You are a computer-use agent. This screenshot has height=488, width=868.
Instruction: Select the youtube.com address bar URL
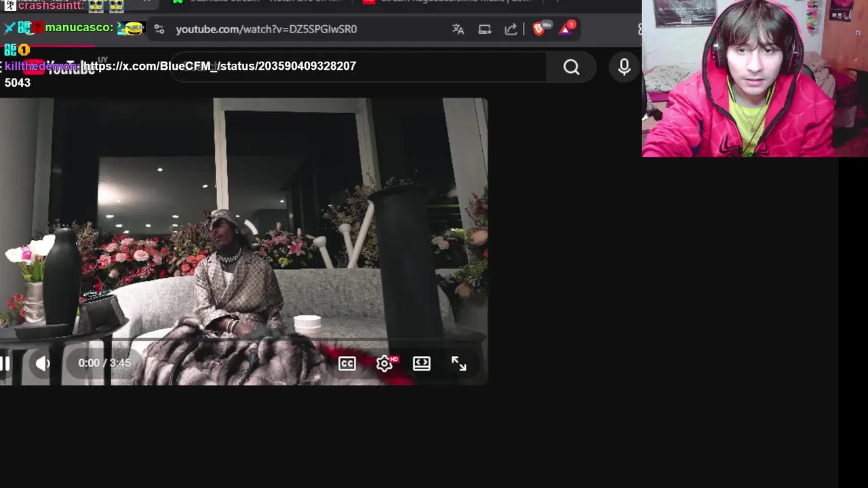(267, 29)
